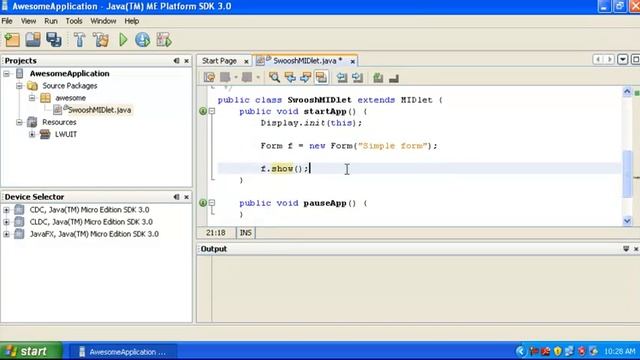640x360 pixels.
Task: Open the File menu
Action: (7, 21)
